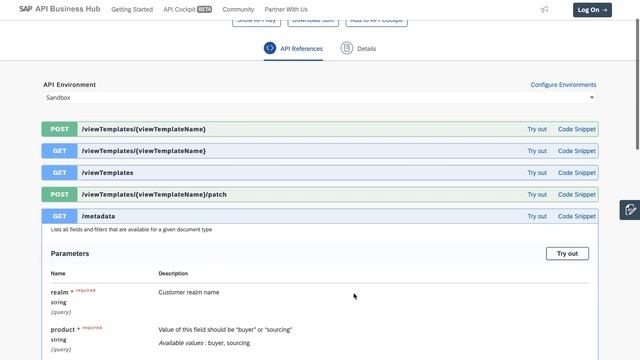Expand POST /viewTemplates/{viewTemplateName} operation
Screen dimensions: 640x360
[320, 129]
